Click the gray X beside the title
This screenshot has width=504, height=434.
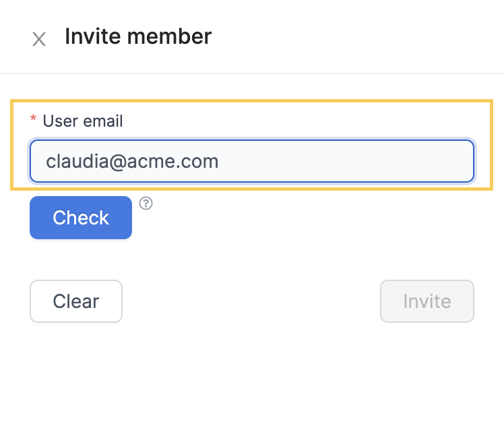point(39,39)
